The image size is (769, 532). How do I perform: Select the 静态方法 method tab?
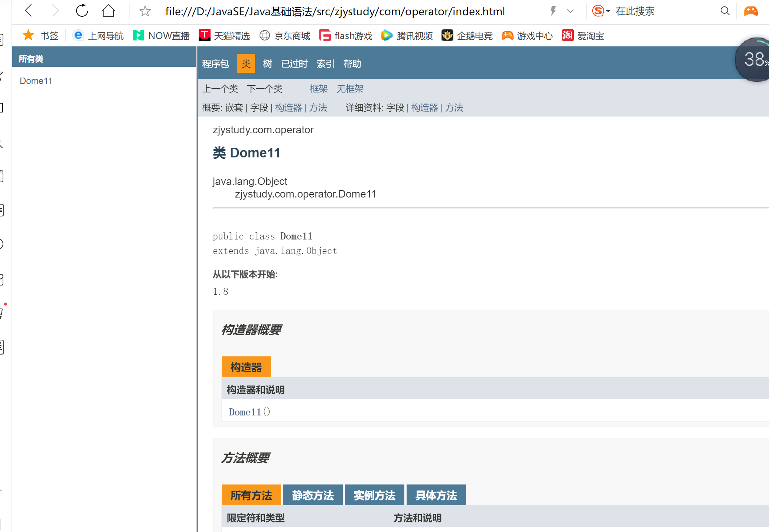[313, 495]
